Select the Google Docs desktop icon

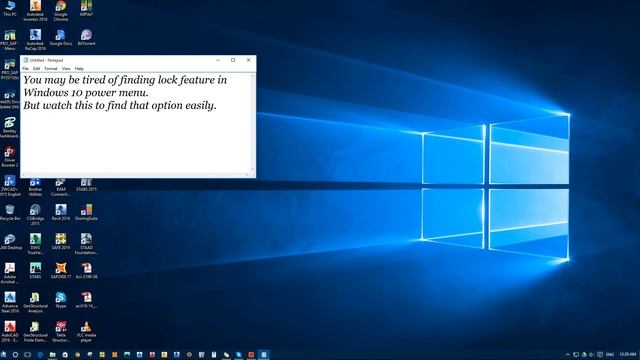(x=61, y=38)
